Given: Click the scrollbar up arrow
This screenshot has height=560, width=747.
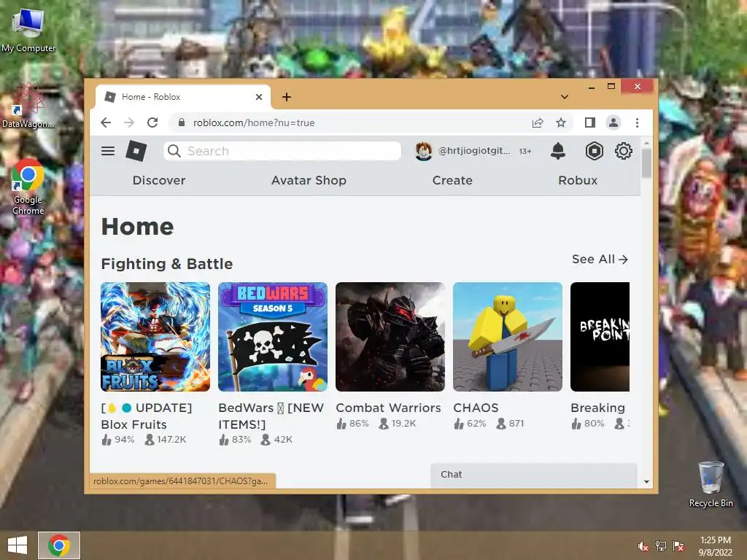Looking at the screenshot, I should [646, 142].
